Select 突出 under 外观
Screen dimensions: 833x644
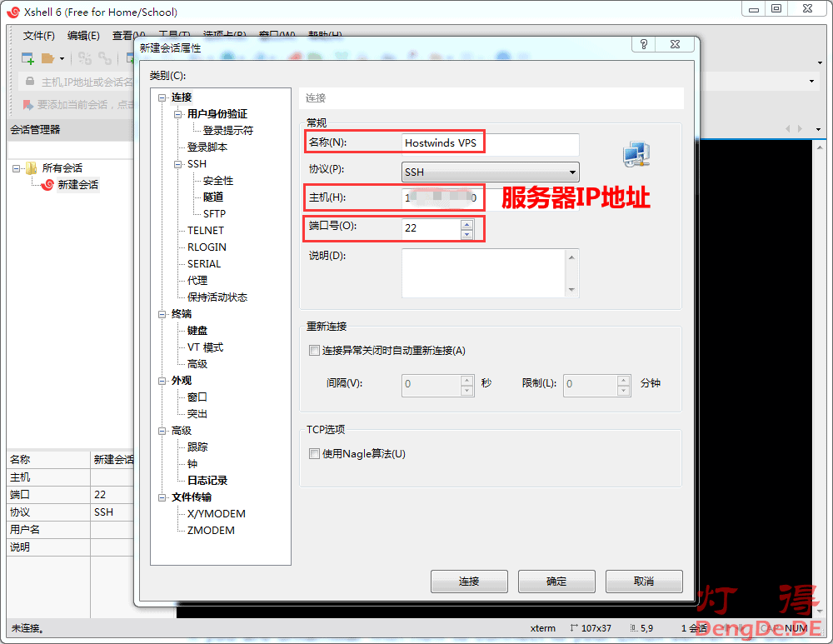197,414
